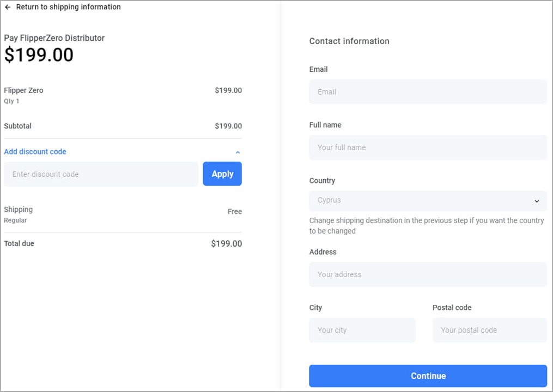The height and width of the screenshot is (392, 553).
Task: Collapse the discount code section chevron
Action: point(238,152)
